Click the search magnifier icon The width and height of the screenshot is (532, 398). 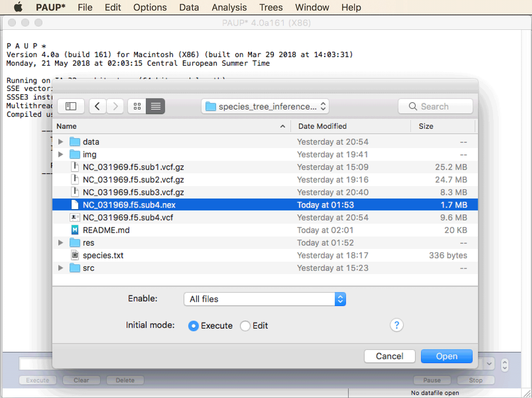(413, 106)
